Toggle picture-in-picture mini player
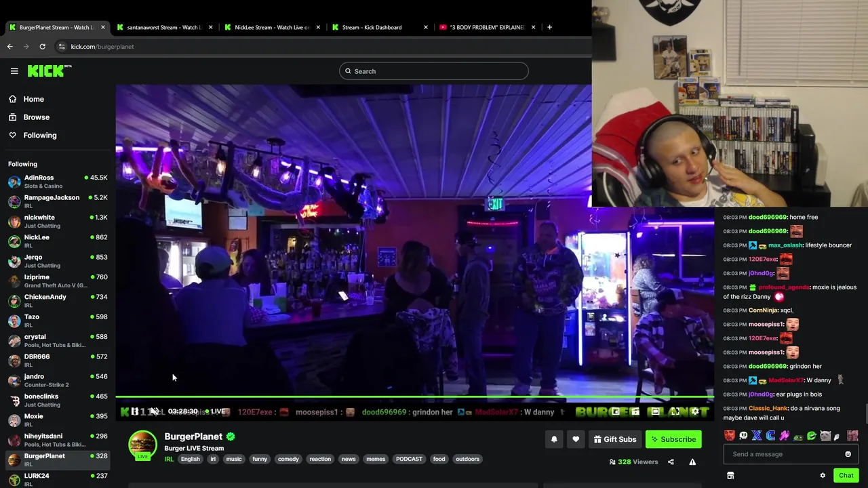Viewport: 868px width, 488px height. coord(616,411)
